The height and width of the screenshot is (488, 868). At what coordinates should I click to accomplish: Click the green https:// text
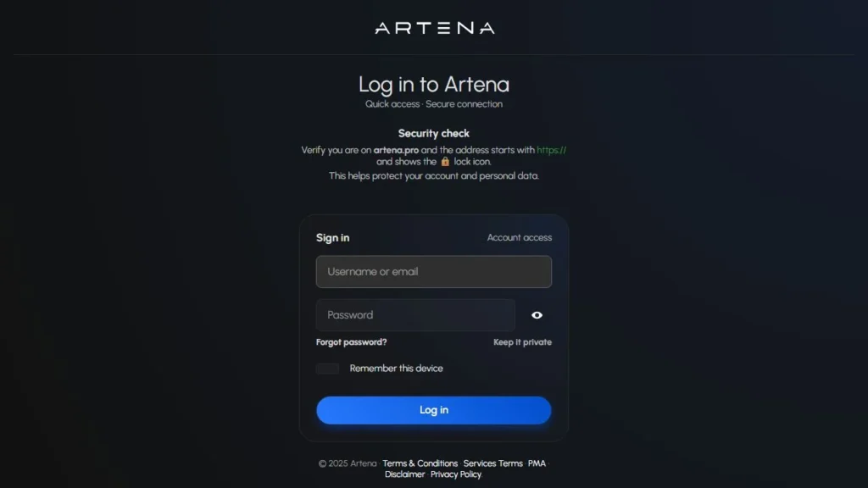coord(551,150)
